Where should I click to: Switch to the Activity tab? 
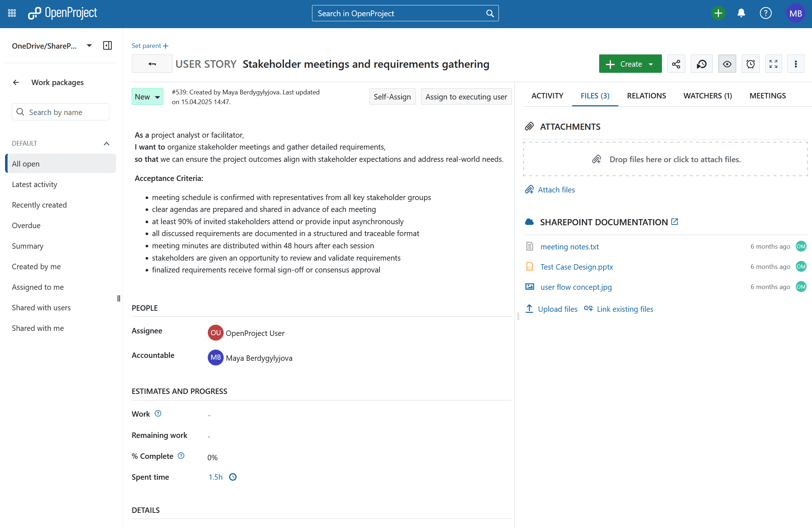tap(547, 96)
